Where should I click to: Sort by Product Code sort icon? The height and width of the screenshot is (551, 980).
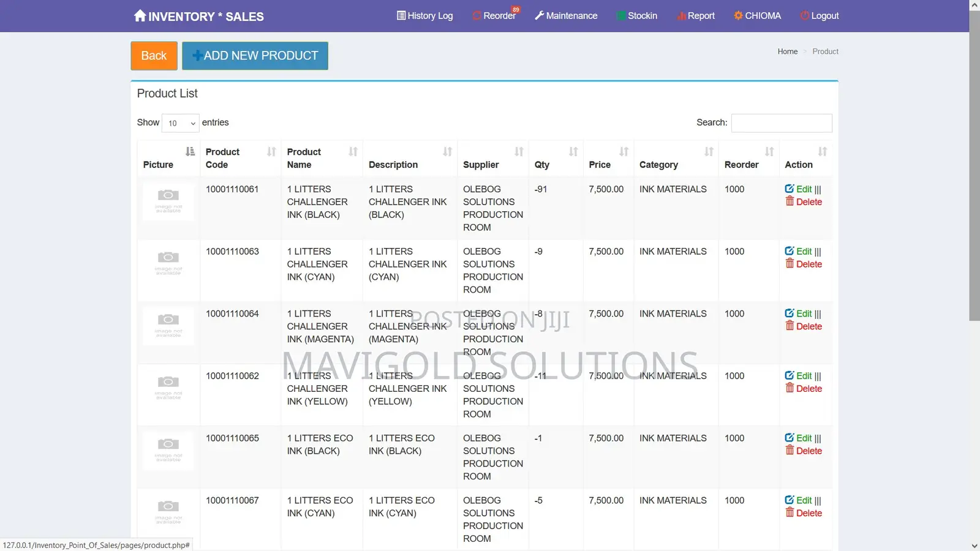tap(271, 151)
